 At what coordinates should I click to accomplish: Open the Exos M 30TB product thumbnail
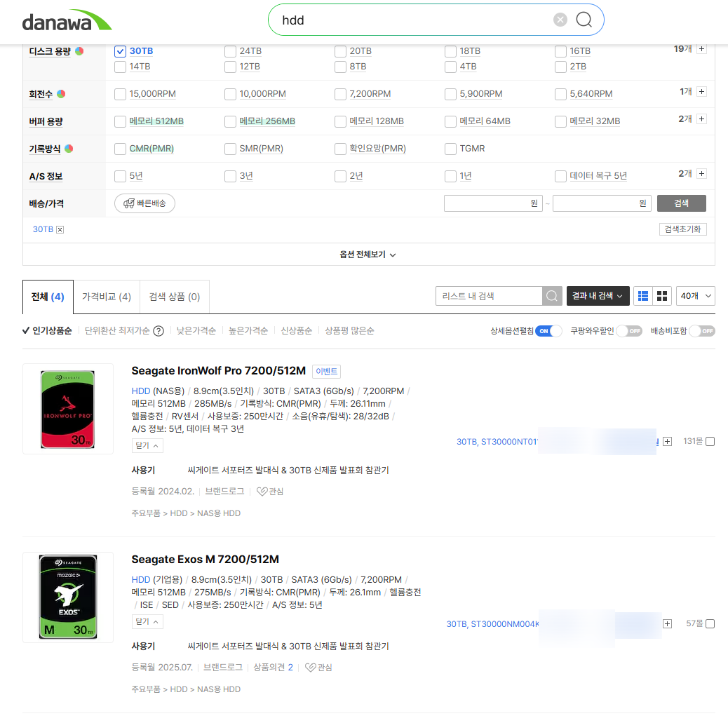68,597
